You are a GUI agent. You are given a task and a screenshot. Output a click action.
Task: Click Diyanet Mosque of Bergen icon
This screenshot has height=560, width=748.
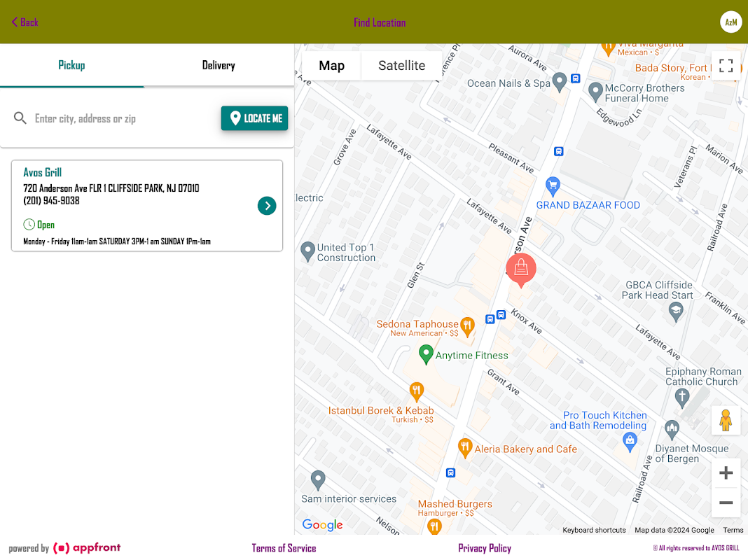coord(672,430)
